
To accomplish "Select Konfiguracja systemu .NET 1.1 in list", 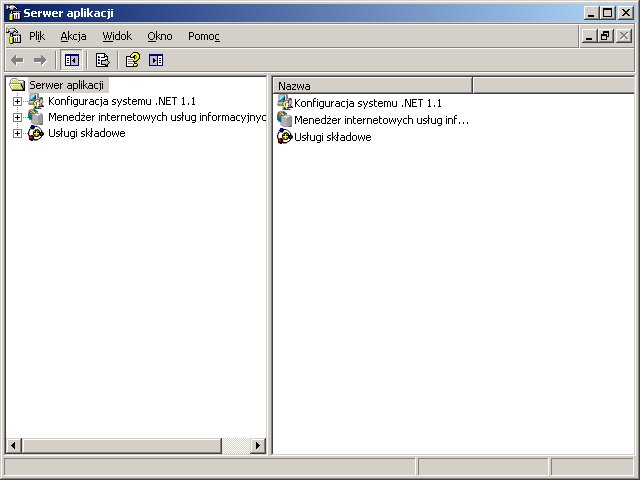I will coord(368,103).
